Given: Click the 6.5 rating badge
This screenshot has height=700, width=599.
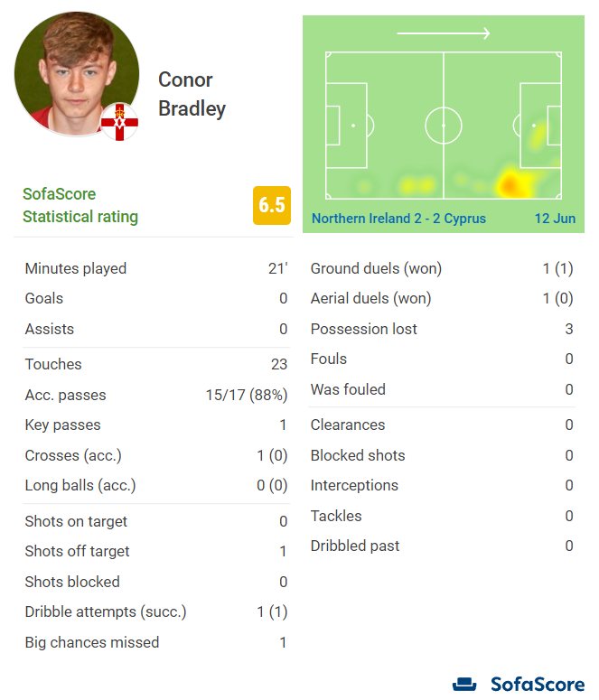Looking at the screenshot, I should (x=272, y=205).
